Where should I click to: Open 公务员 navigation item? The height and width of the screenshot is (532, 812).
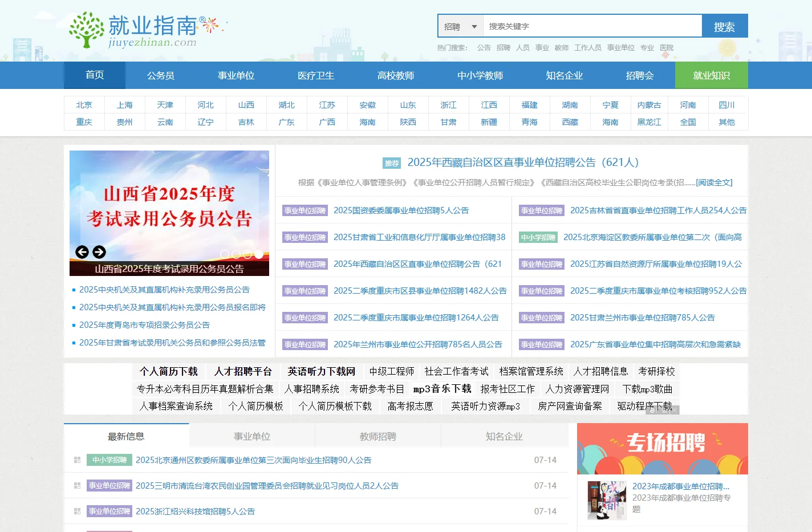[x=161, y=75]
